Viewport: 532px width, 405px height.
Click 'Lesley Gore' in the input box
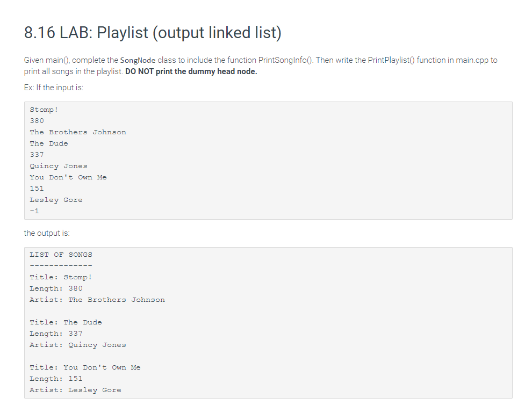point(56,200)
